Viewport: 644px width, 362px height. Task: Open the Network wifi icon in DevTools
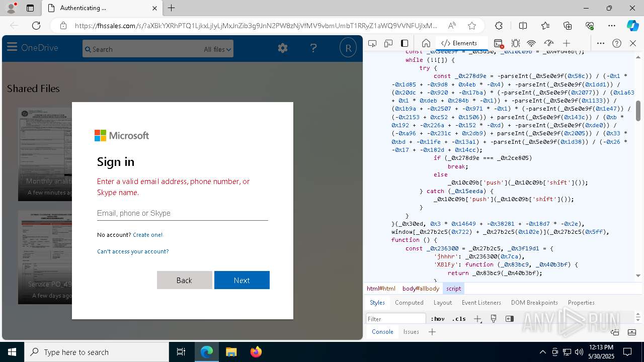pyautogui.click(x=531, y=43)
